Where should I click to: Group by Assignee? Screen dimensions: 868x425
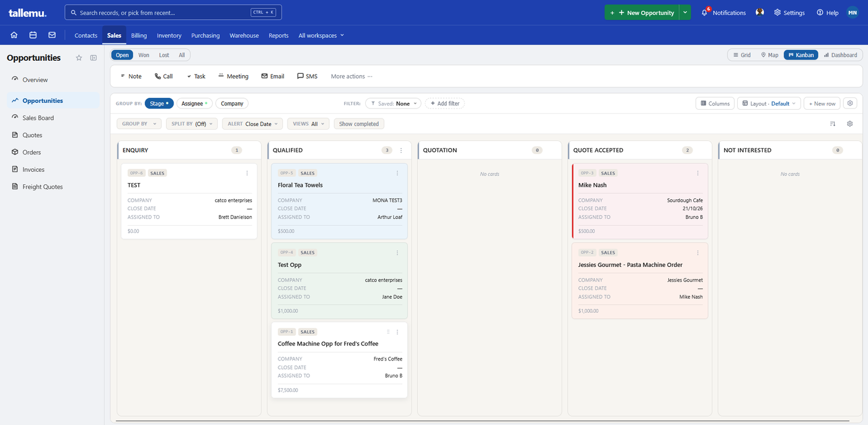point(195,104)
